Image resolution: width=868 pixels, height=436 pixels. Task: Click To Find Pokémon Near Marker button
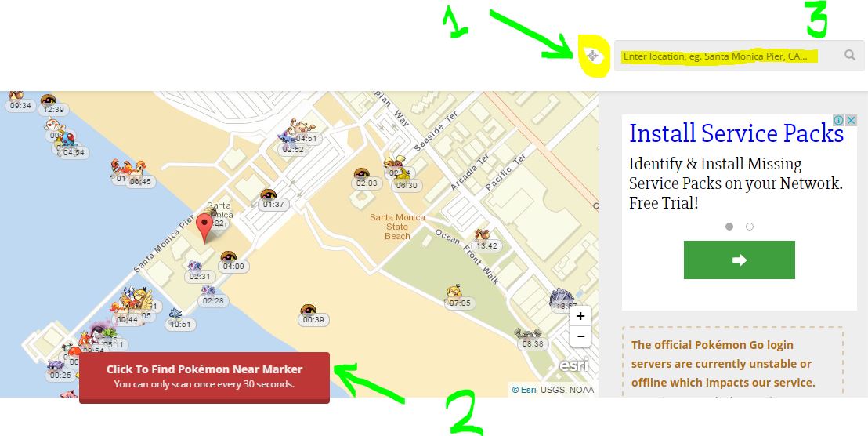(204, 376)
